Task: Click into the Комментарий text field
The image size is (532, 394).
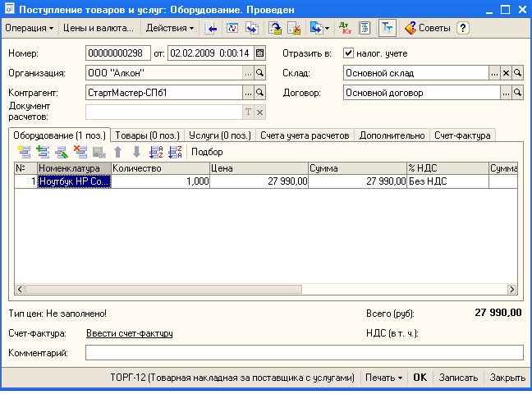Action: (304, 353)
